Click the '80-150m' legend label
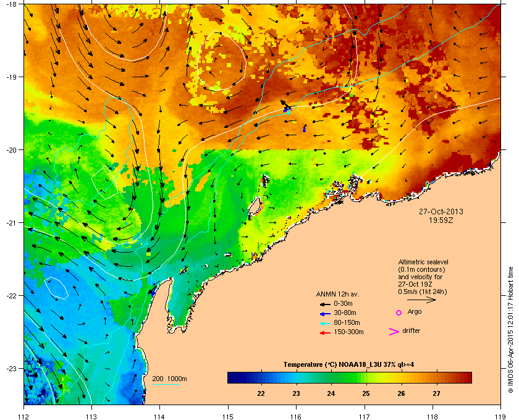 (347, 322)
